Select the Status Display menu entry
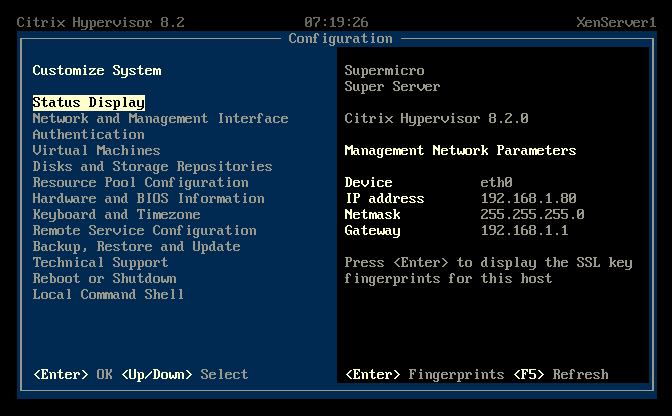The width and height of the screenshot is (672, 416). point(88,103)
